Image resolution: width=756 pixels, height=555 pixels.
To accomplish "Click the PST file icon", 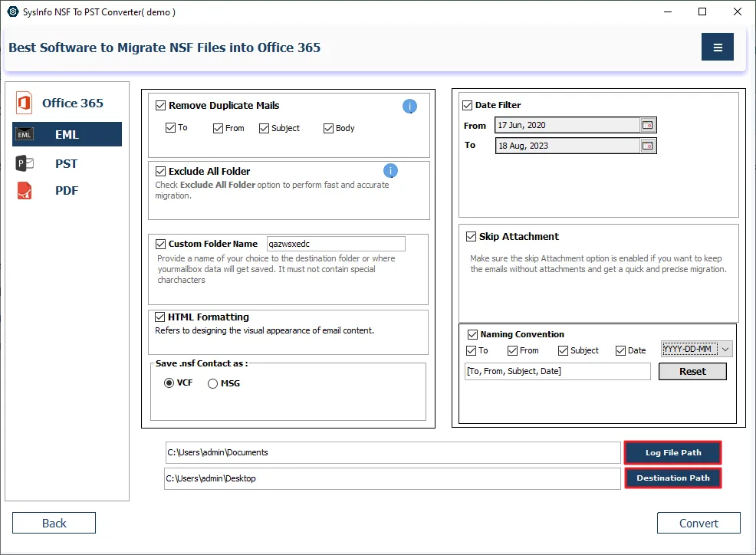I will pos(25,163).
